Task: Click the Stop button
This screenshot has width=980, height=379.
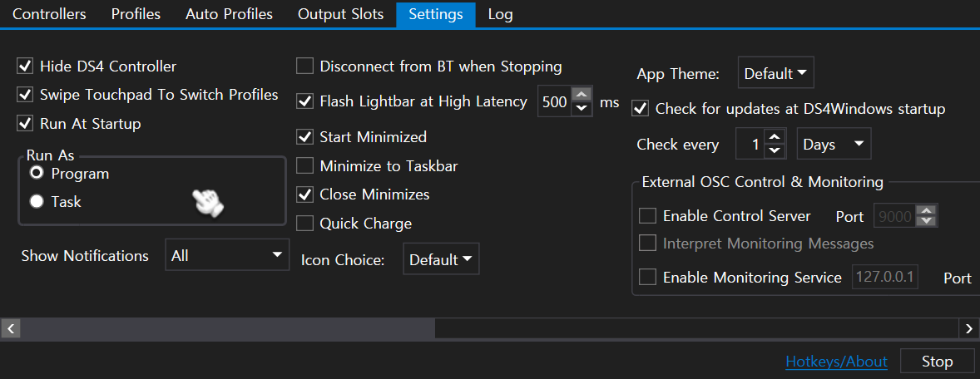Action: coord(938,362)
